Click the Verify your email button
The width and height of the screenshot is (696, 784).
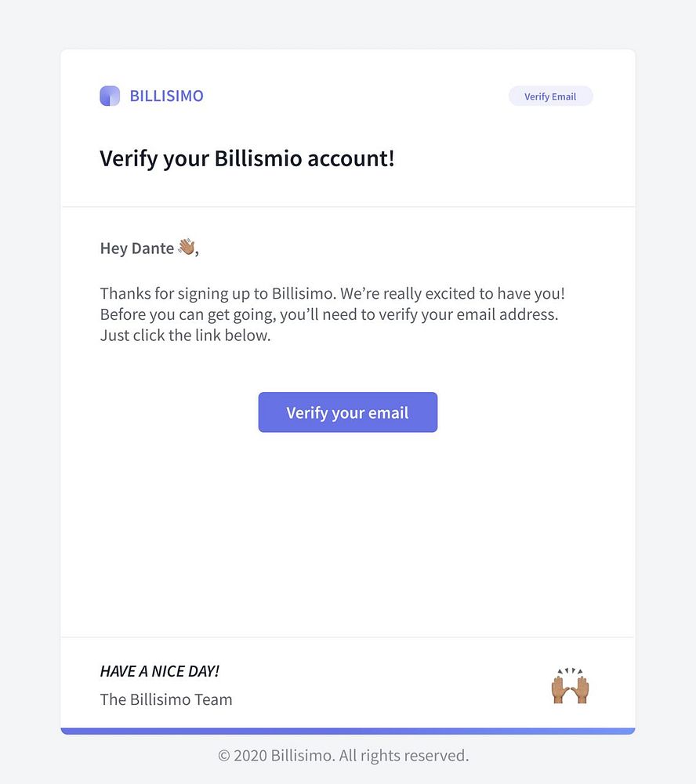pyautogui.click(x=347, y=412)
